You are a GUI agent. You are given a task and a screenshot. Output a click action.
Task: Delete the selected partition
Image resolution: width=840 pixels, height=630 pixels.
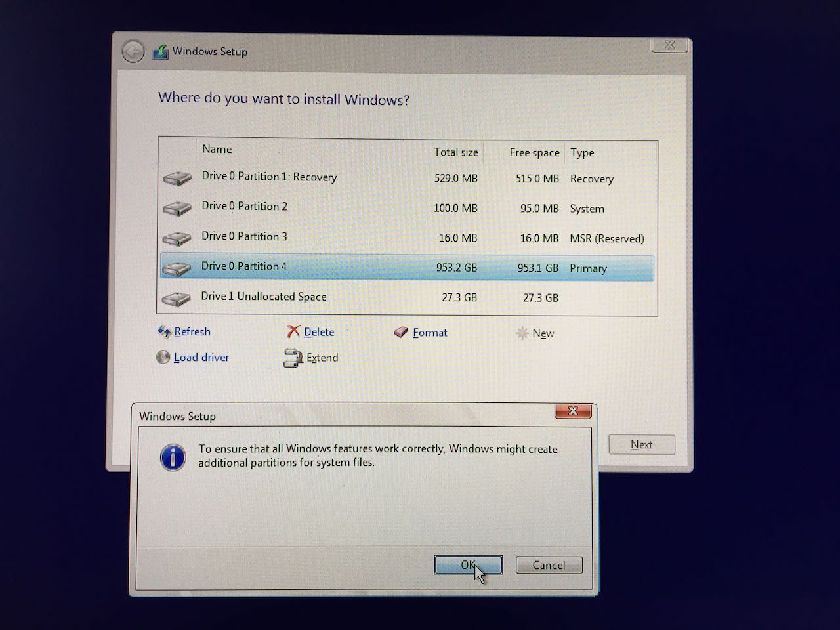click(319, 332)
